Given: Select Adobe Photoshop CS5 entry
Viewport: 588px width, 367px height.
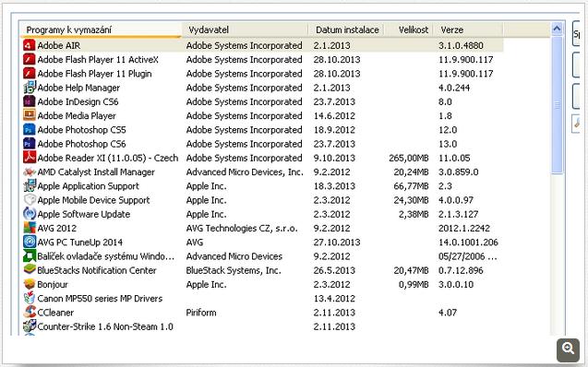Looking at the screenshot, I should pyautogui.click(x=81, y=130).
